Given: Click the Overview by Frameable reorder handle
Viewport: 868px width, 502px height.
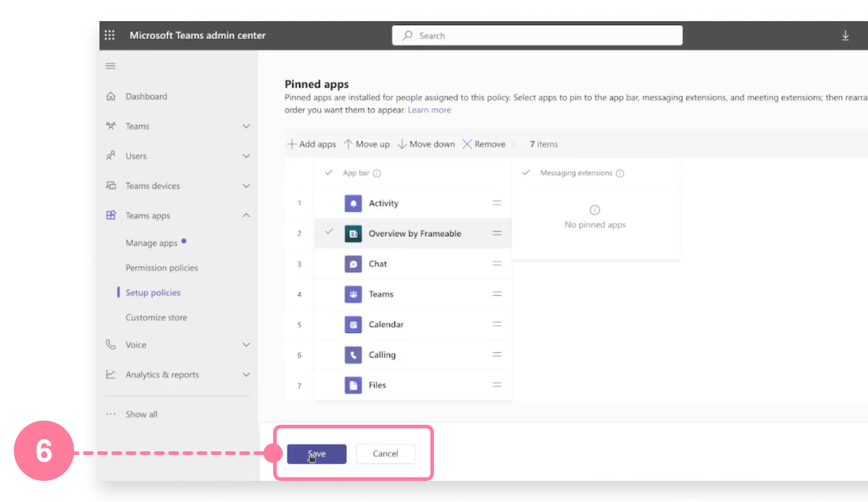Looking at the screenshot, I should pos(497,234).
